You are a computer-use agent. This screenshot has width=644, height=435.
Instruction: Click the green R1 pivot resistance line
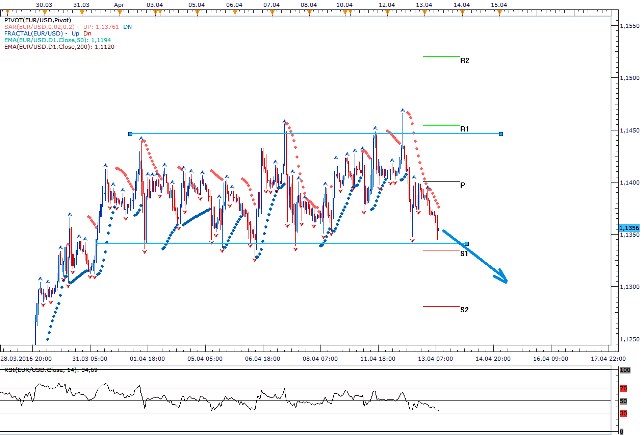pyautogui.click(x=441, y=125)
